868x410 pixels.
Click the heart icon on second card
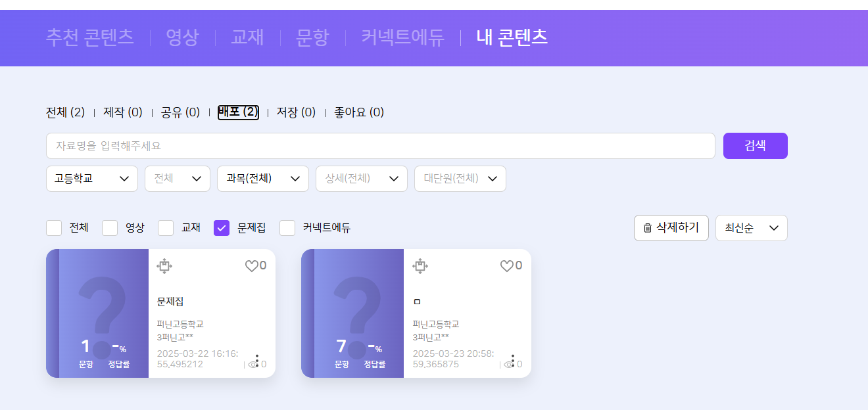(506, 266)
